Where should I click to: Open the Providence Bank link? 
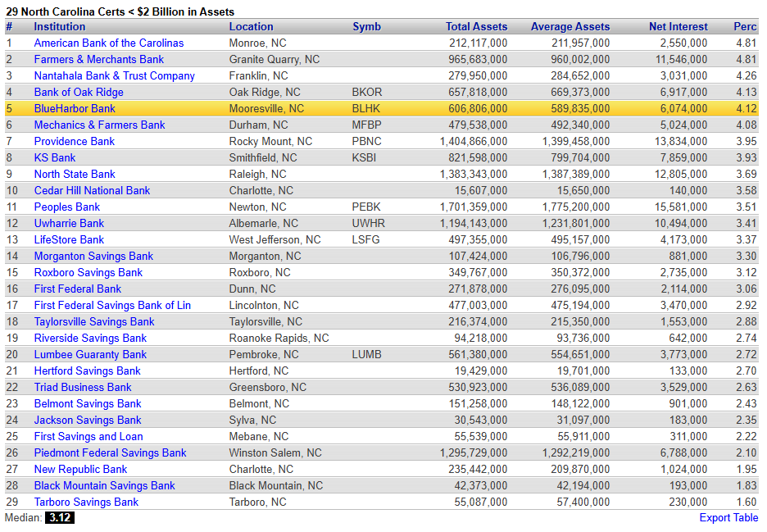coord(74,142)
